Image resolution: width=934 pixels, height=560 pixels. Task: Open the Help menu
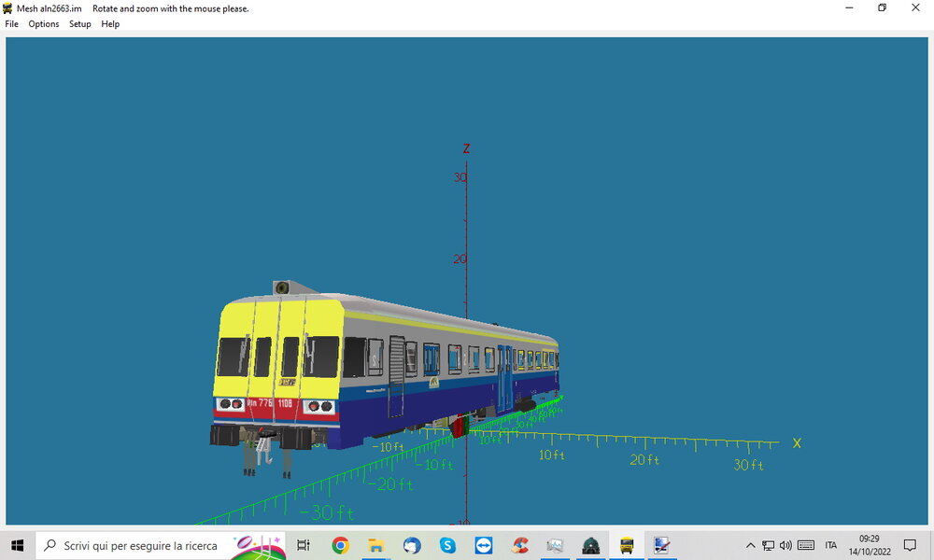click(x=110, y=24)
